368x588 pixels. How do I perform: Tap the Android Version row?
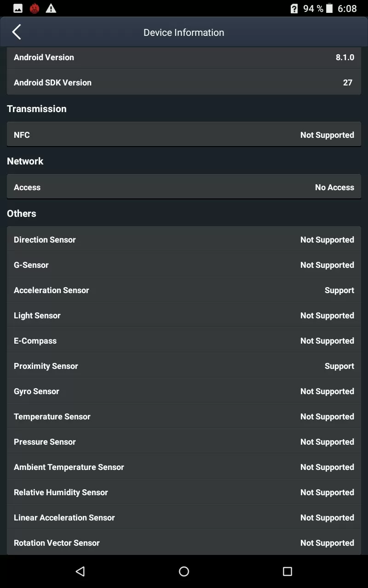tap(184, 57)
